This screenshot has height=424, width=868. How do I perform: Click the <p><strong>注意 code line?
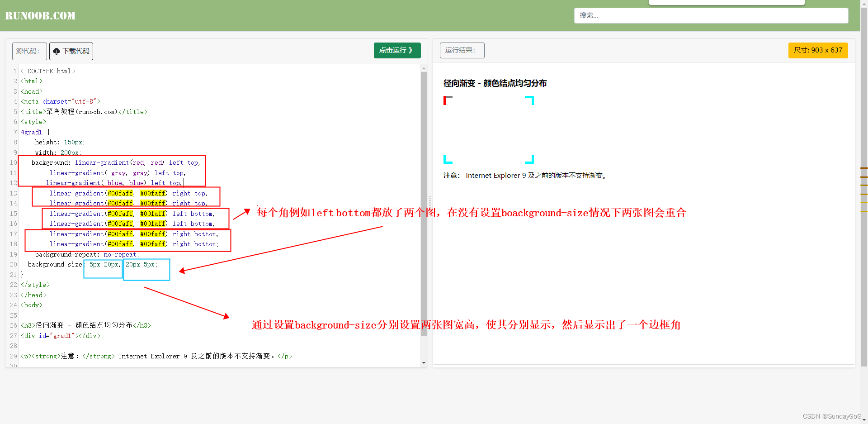click(156, 356)
